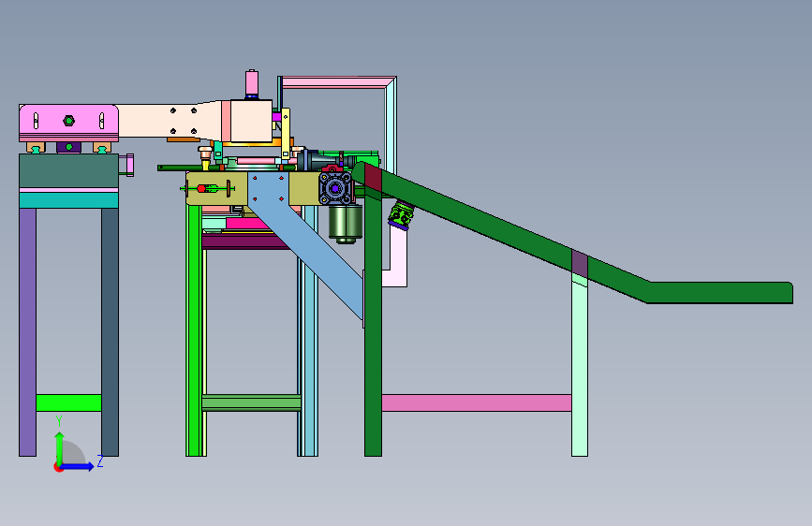
Task: Select the cyan strip beneath the teal block
Action: [68, 199]
